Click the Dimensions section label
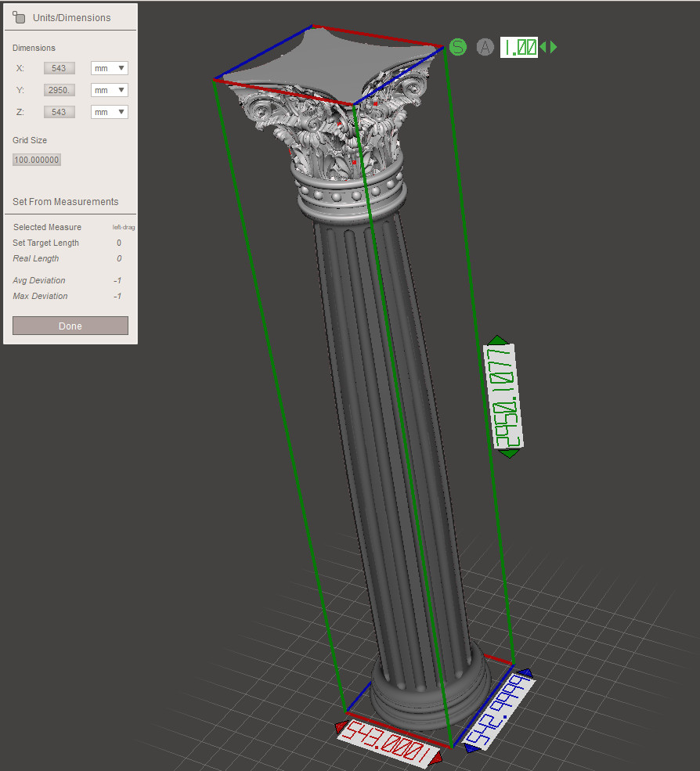The height and width of the screenshot is (771, 700). [34, 48]
